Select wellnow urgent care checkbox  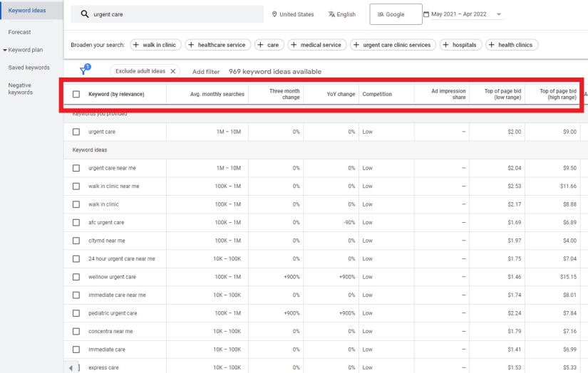coord(76,277)
